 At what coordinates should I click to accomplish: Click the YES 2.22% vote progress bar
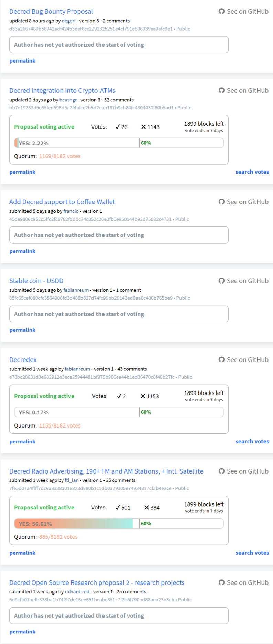[119, 143]
